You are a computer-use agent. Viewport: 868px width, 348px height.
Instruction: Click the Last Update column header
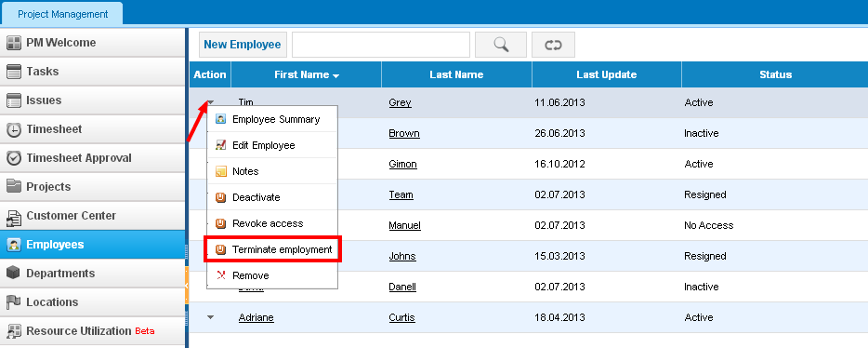coord(607,74)
